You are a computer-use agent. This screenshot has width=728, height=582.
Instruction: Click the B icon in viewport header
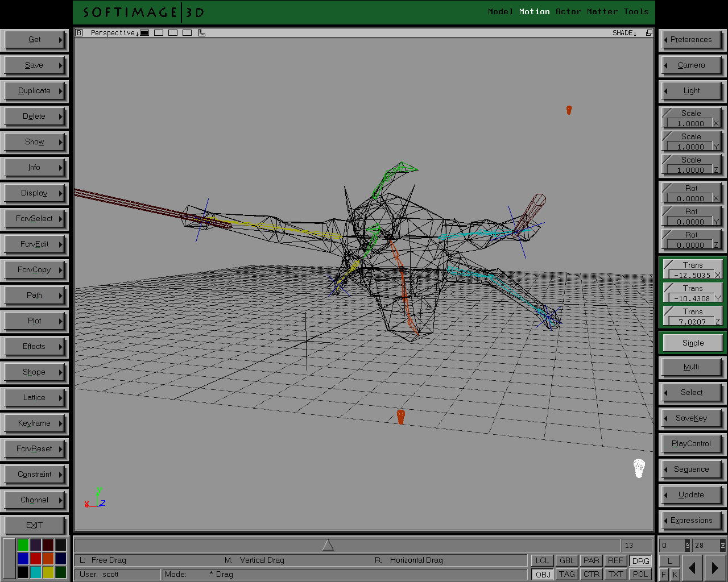(79, 33)
